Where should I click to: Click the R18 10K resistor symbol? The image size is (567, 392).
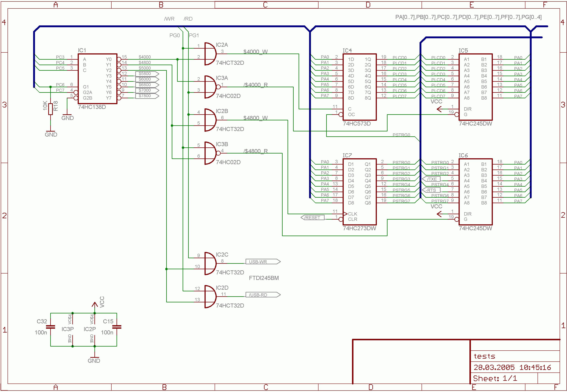[51, 109]
